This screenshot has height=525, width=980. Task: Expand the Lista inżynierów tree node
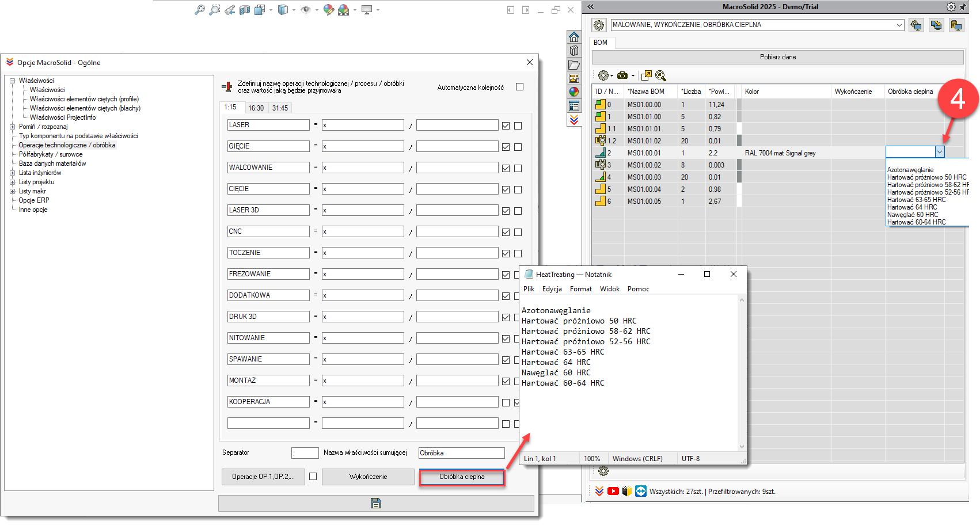click(13, 173)
